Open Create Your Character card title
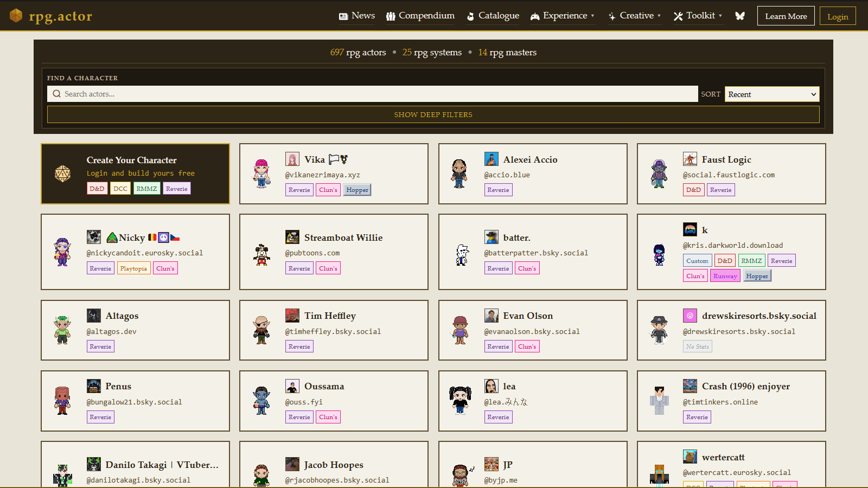 [x=131, y=160]
